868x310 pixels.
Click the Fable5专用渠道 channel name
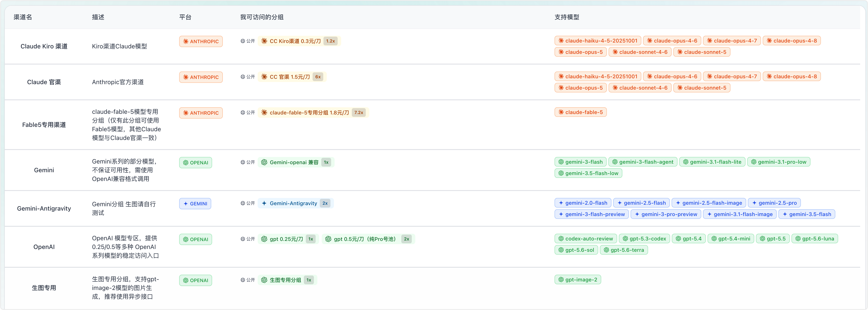tap(44, 125)
